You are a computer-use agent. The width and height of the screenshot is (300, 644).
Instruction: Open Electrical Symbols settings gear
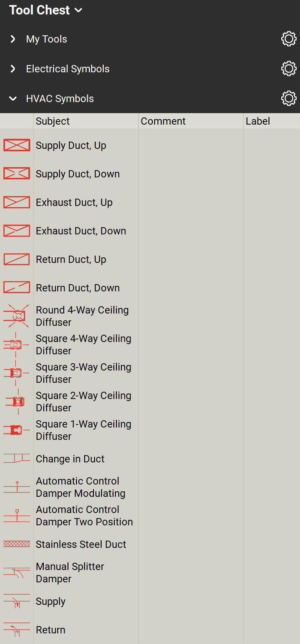[289, 68]
